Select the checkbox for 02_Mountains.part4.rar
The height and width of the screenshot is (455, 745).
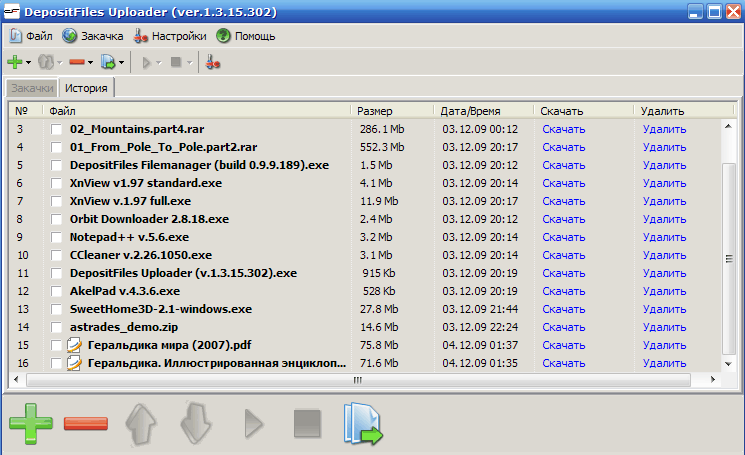(57, 129)
